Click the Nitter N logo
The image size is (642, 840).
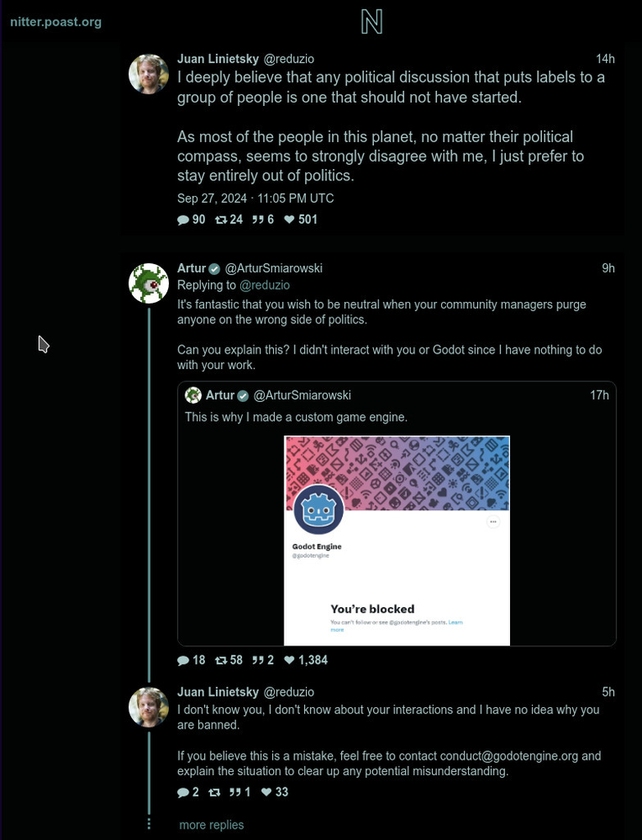click(371, 22)
